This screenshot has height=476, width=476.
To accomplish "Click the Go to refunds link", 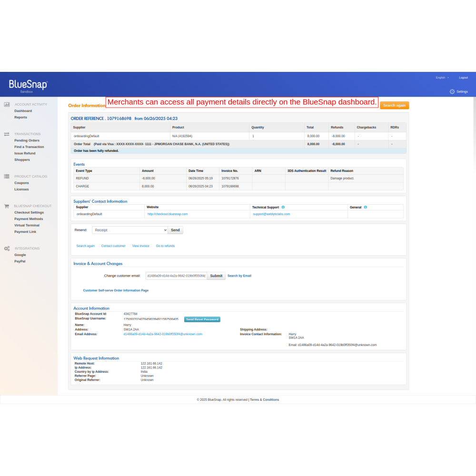I will point(165,246).
